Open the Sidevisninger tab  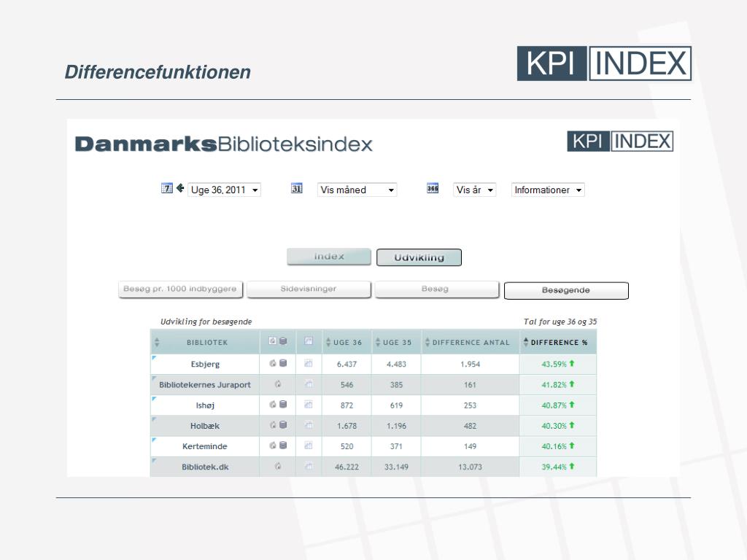(x=309, y=289)
